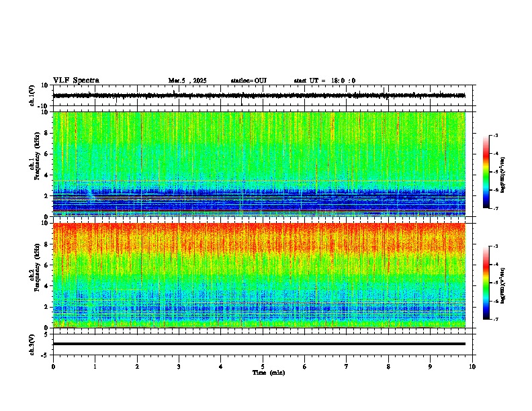Click time axis tick label "4"

[221, 367]
